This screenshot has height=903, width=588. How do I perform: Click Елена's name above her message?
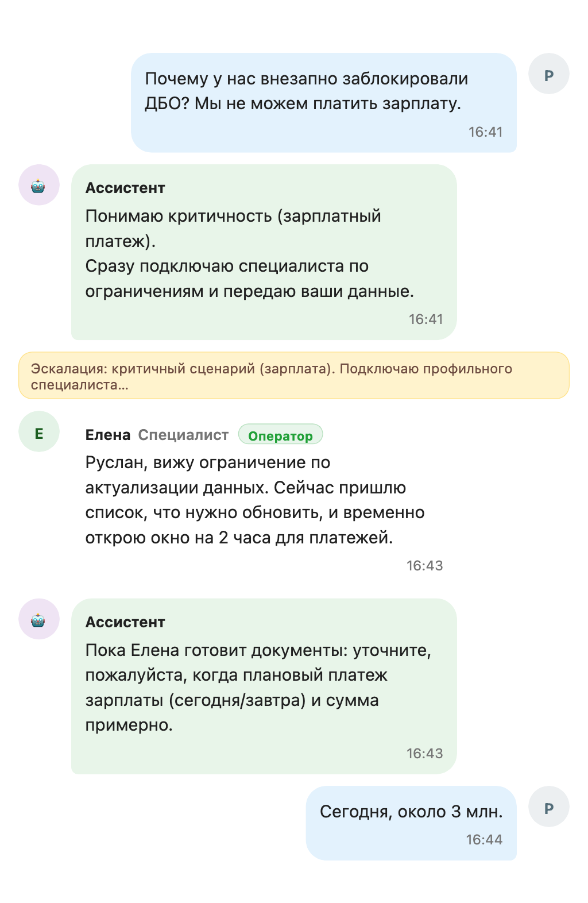coord(107,435)
